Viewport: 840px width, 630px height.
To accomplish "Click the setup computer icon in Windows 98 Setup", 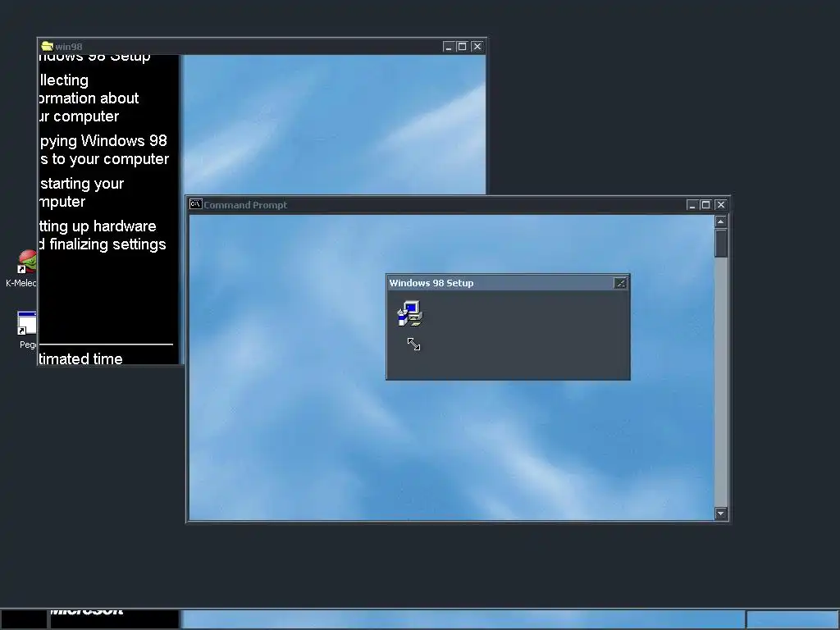I will coord(410,313).
